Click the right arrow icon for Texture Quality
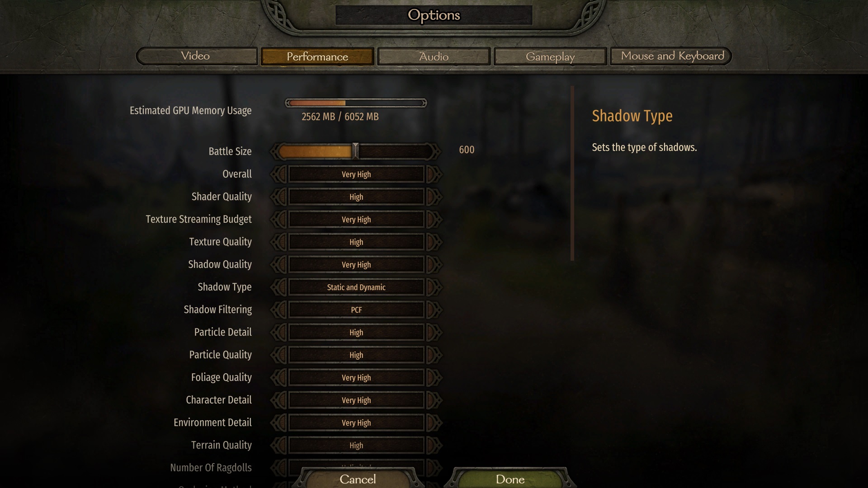 point(432,242)
